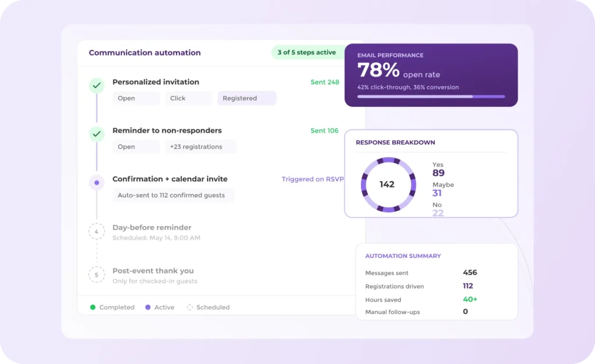Open the 'Reminder to non-responders' step title
The image size is (595, 364).
(x=167, y=131)
